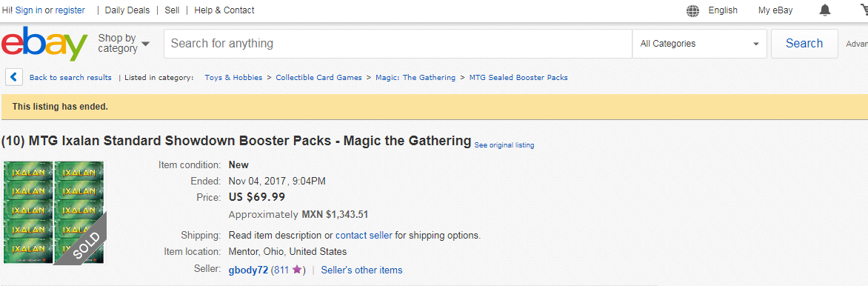Focus the Search for anything field
Viewport: 868px width, 286px height.
(x=398, y=44)
